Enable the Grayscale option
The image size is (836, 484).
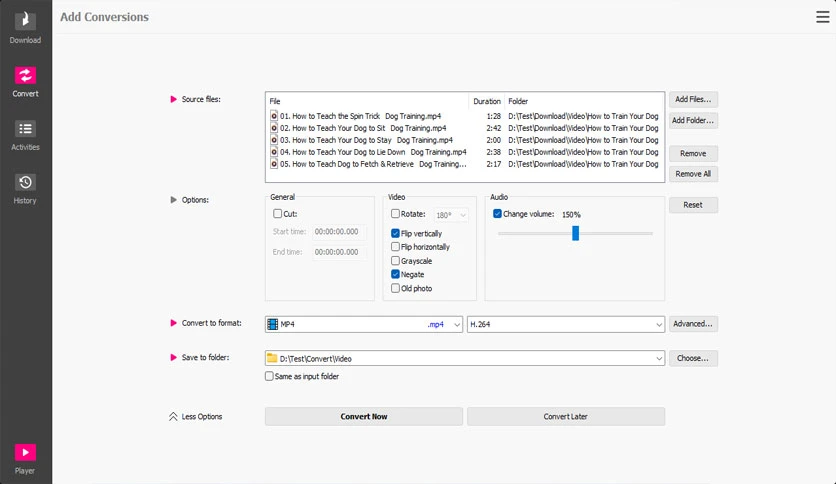point(395,261)
